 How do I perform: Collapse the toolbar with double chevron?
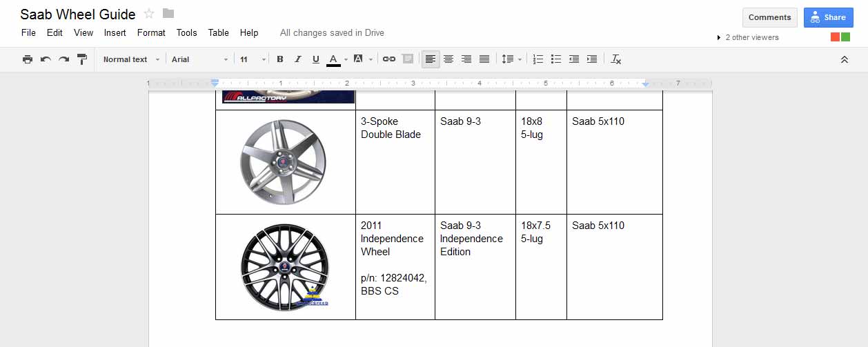coord(844,59)
